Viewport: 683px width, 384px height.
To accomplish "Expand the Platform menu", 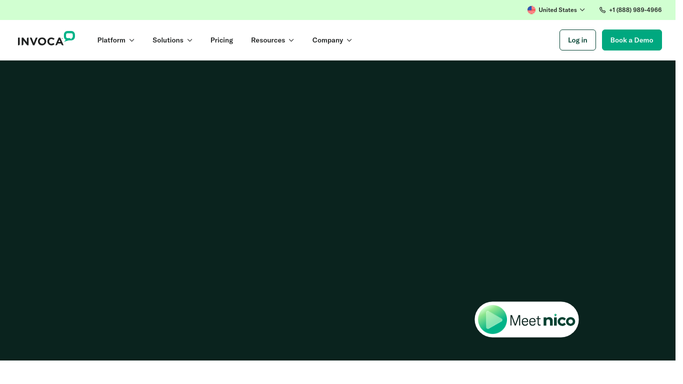I will pyautogui.click(x=115, y=40).
